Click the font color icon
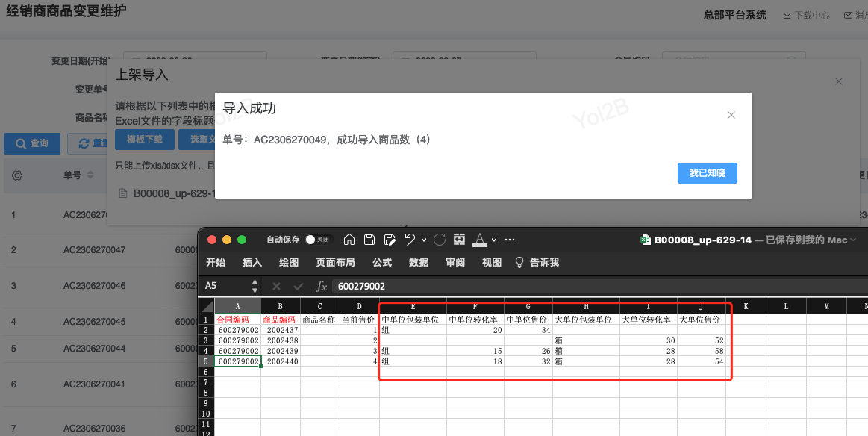This screenshot has width=868, height=436. [x=480, y=240]
